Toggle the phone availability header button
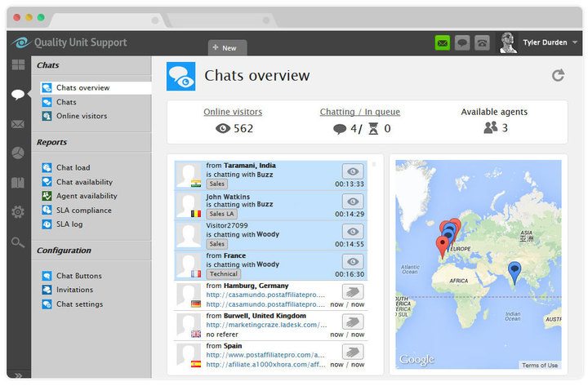 point(482,43)
